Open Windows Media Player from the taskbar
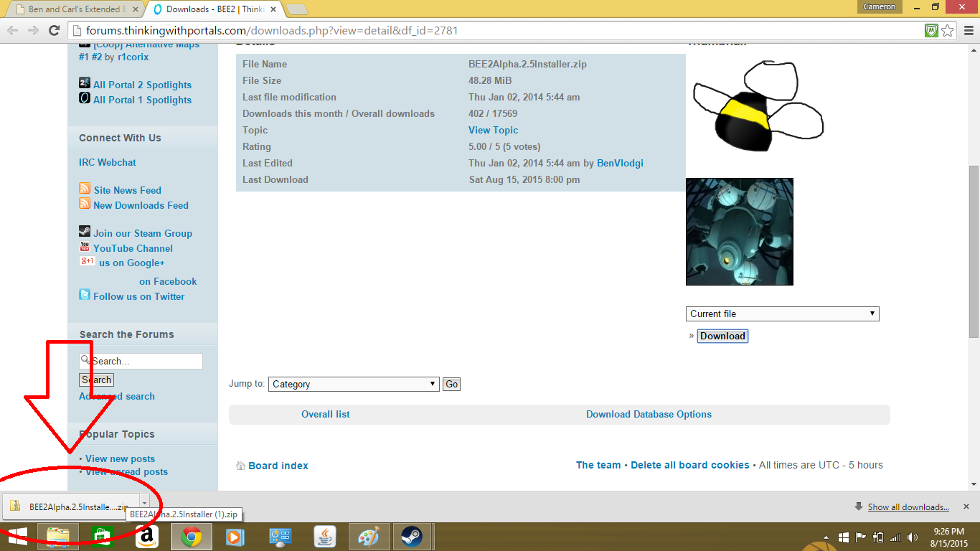Image resolution: width=980 pixels, height=551 pixels. click(x=235, y=537)
